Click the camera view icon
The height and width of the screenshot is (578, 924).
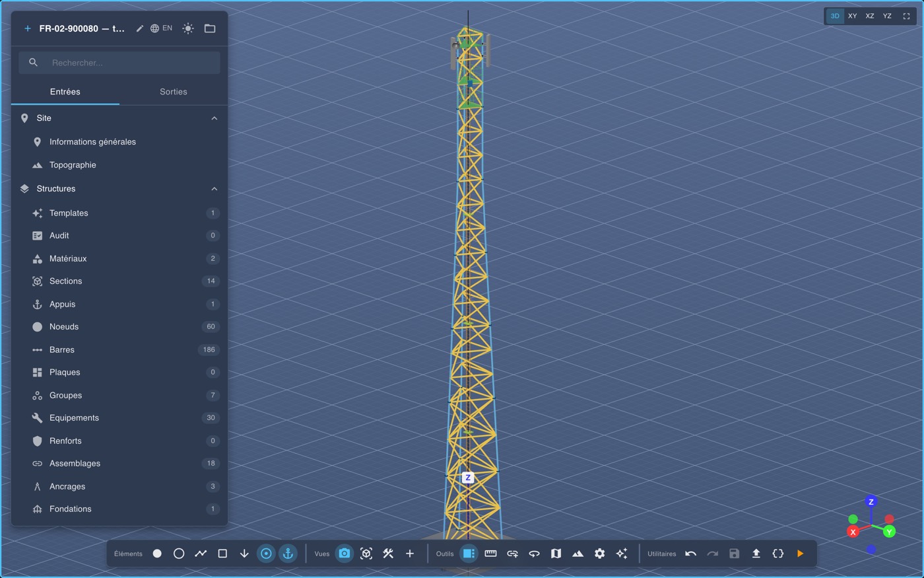(345, 554)
